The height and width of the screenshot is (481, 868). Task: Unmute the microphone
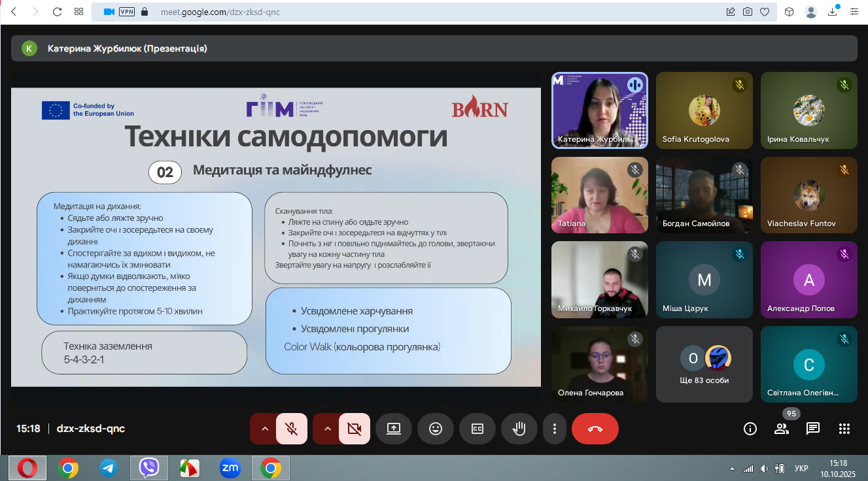click(x=292, y=429)
